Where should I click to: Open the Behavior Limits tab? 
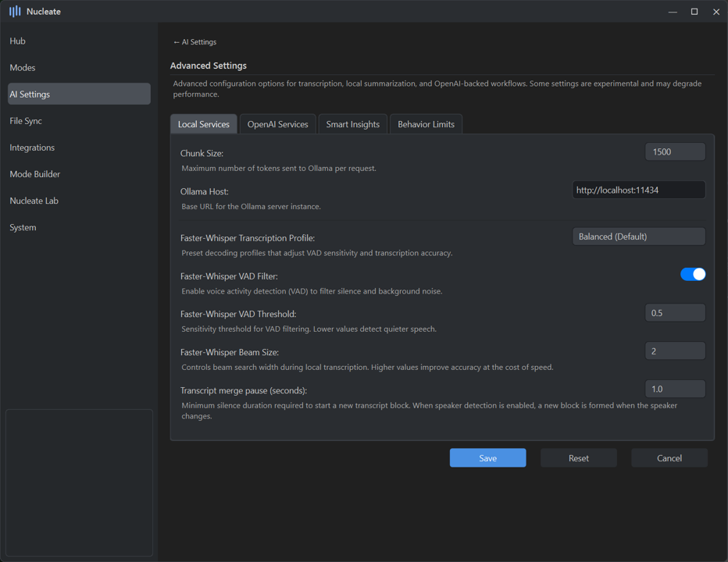click(x=426, y=124)
